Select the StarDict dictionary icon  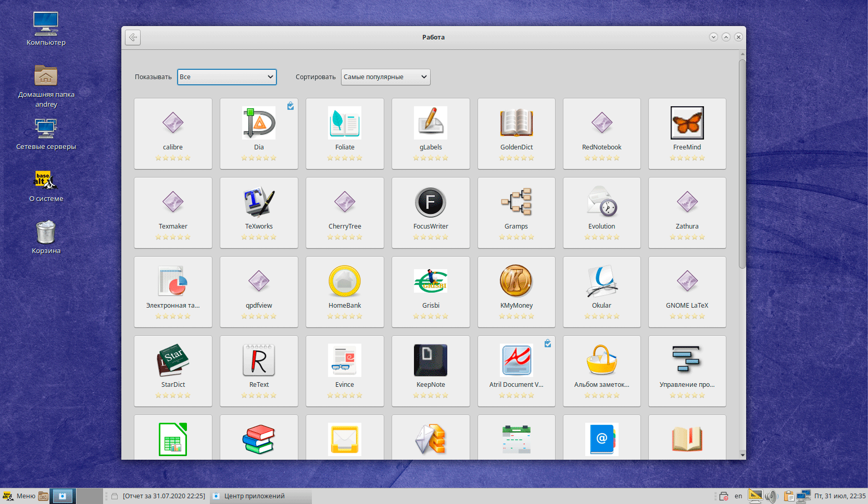173,361
